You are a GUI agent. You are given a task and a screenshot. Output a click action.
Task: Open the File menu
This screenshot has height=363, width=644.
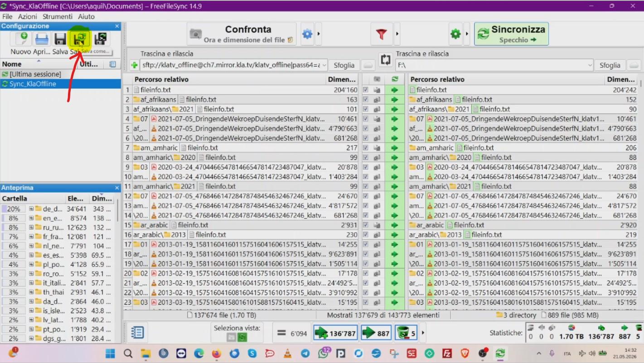[7, 16]
